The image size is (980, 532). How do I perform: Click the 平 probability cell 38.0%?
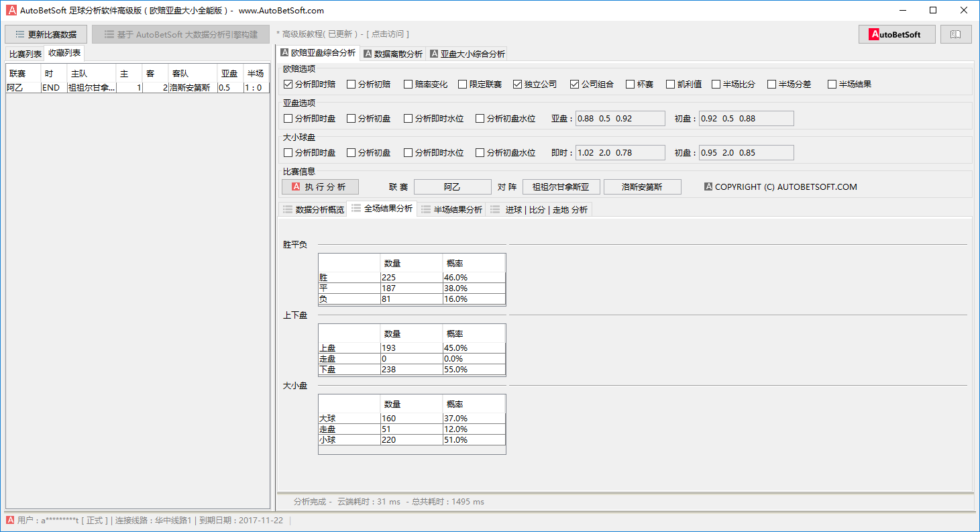(474, 288)
